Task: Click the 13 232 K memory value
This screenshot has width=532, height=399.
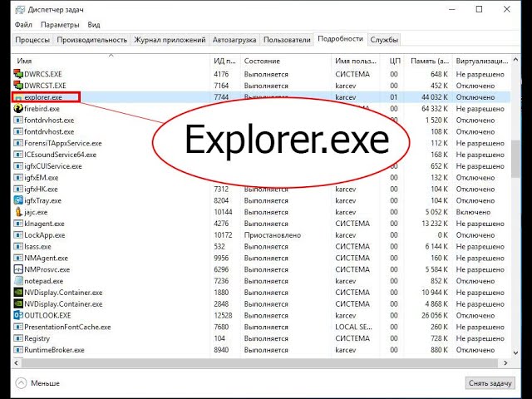Action: 434,224
